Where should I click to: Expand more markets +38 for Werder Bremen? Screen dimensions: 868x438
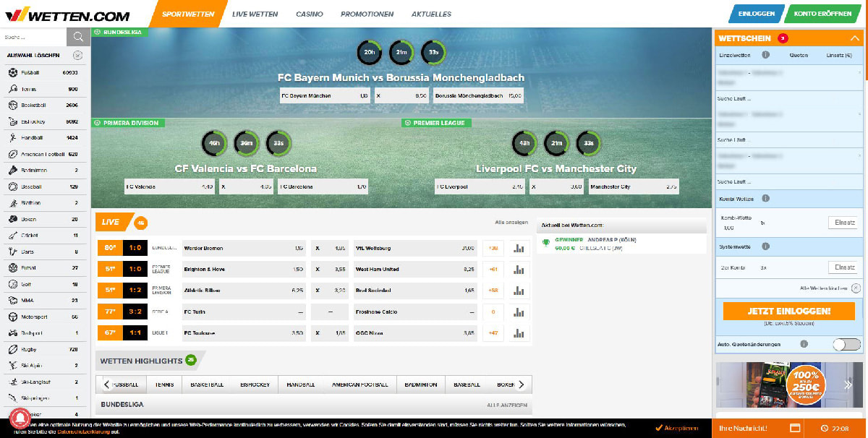[493, 248]
